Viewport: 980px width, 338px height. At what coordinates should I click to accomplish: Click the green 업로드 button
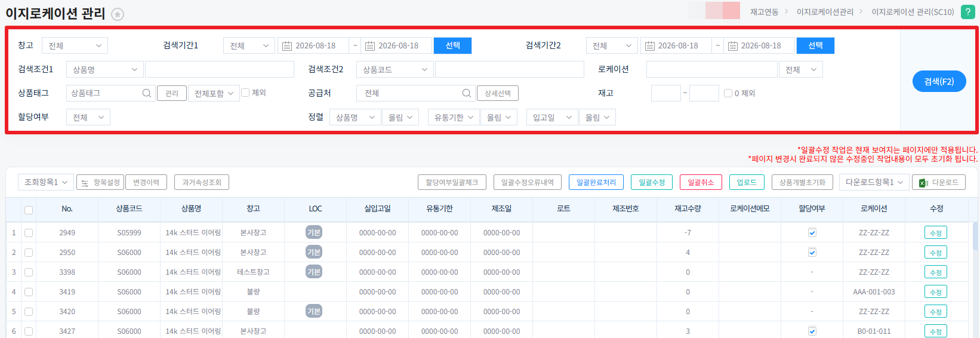(747, 182)
